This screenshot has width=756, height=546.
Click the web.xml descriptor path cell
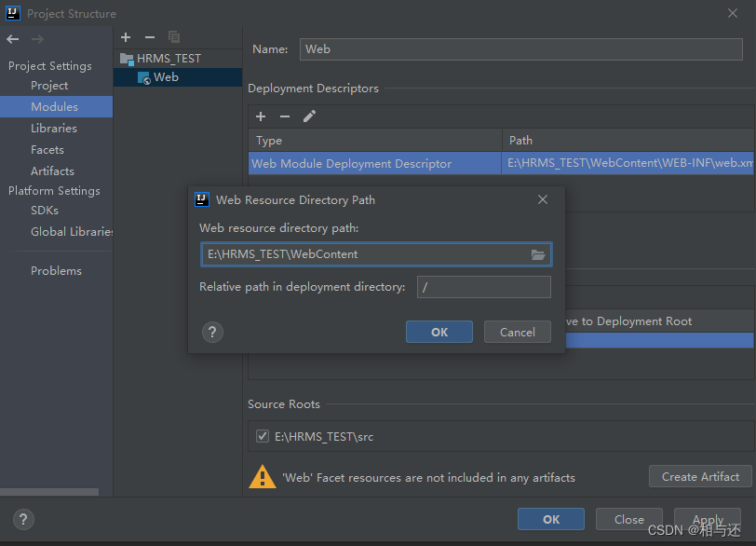click(x=628, y=163)
